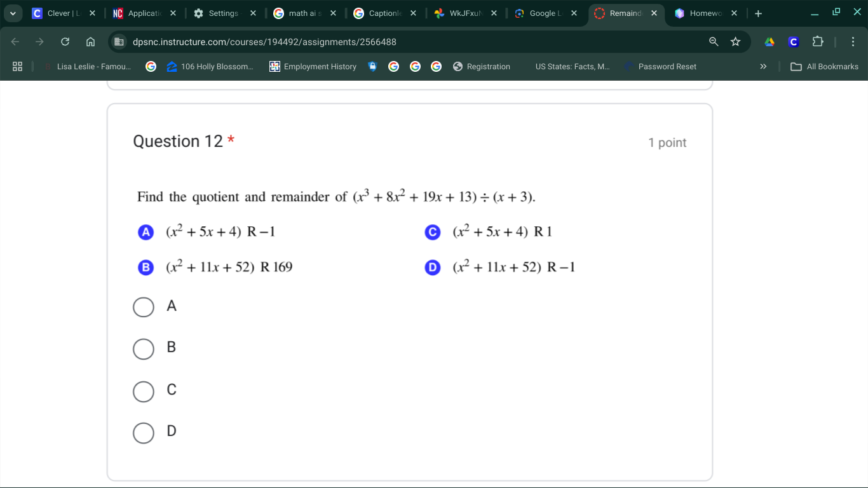
Task: Click blue answer badge A
Action: (x=146, y=232)
